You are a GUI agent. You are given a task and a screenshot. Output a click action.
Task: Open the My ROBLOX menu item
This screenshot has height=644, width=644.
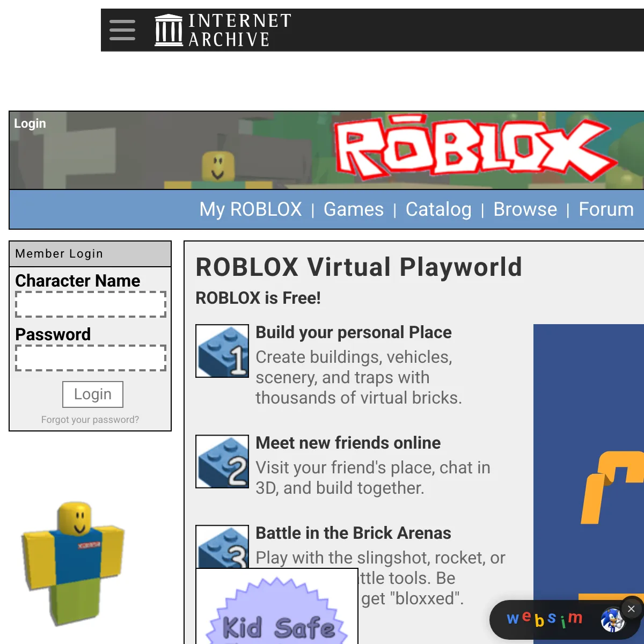pos(251,209)
